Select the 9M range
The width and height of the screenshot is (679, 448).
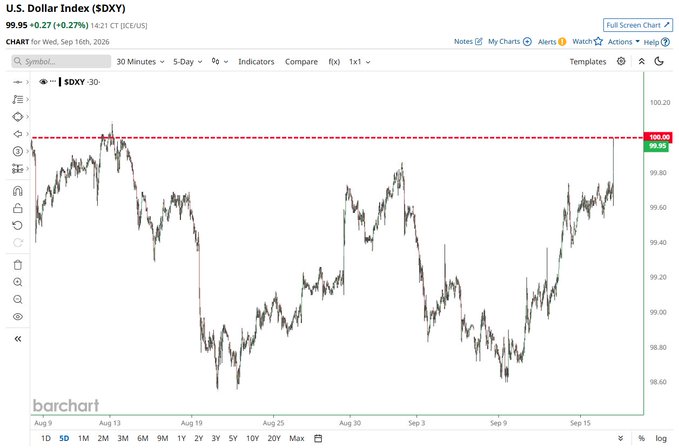163,438
